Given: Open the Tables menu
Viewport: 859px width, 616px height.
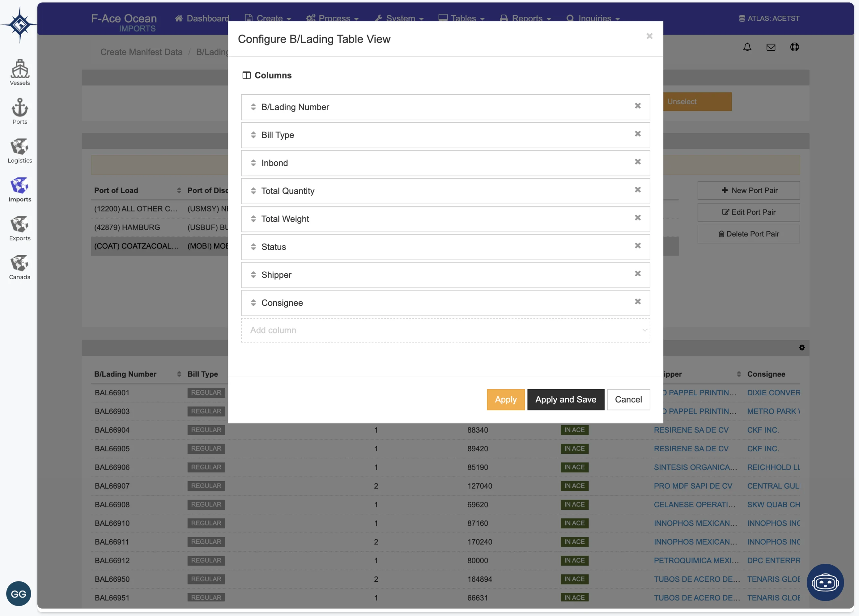Looking at the screenshot, I should click(x=462, y=18).
